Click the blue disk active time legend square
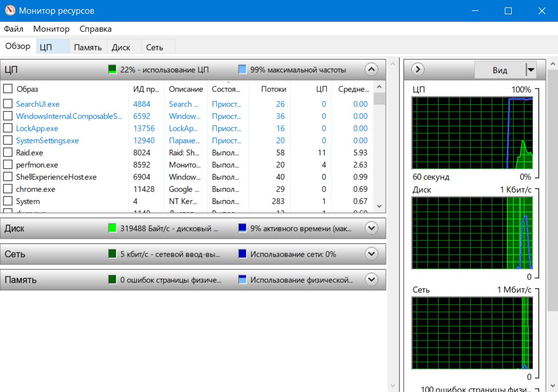 [242, 228]
